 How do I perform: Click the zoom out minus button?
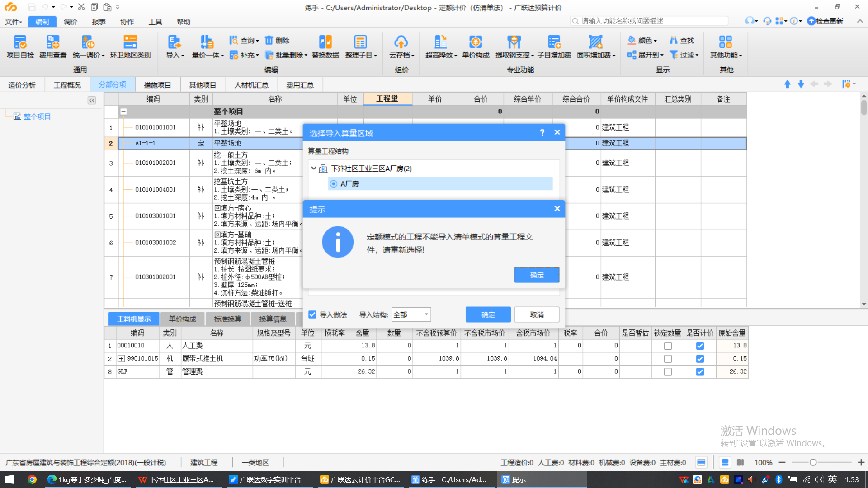(x=782, y=462)
